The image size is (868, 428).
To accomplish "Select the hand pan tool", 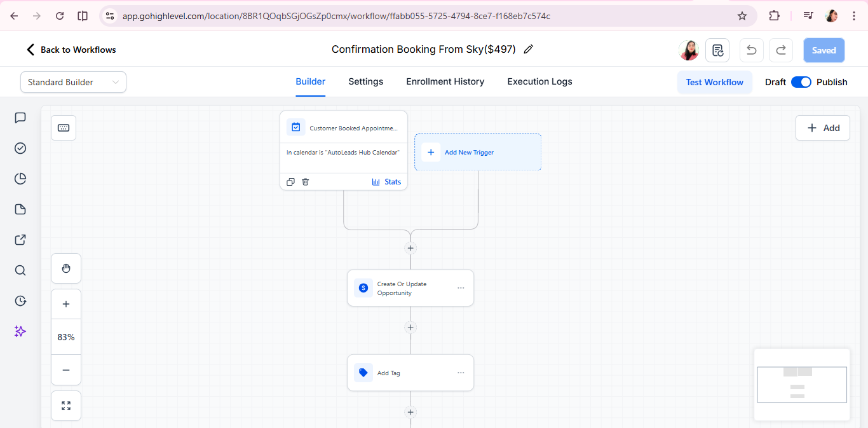I will click(x=66, y=268).
